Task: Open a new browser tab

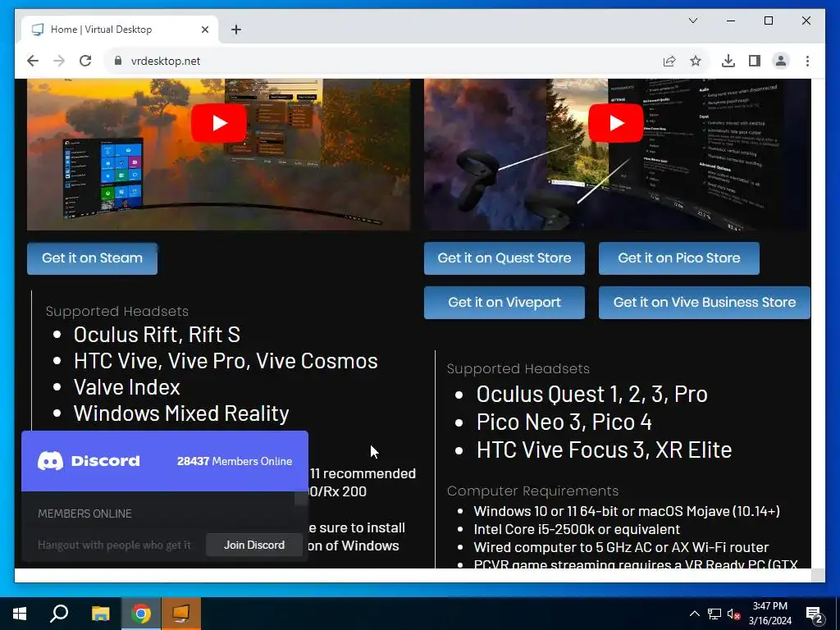Action: [x=236, y=30]
